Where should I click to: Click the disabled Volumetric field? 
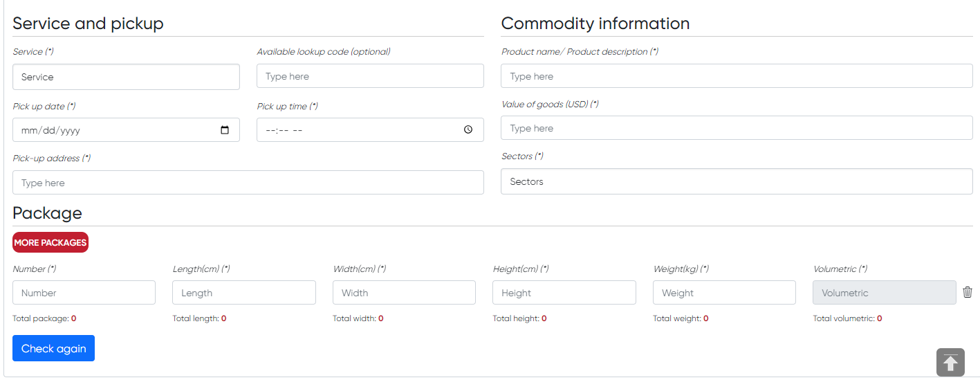(x=885, y=293)
